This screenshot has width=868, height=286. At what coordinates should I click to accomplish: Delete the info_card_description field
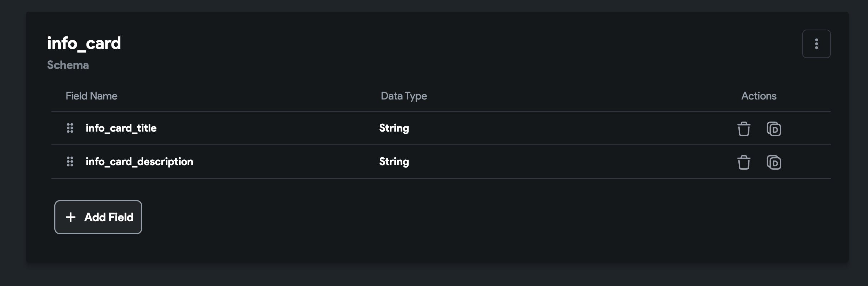744,162
